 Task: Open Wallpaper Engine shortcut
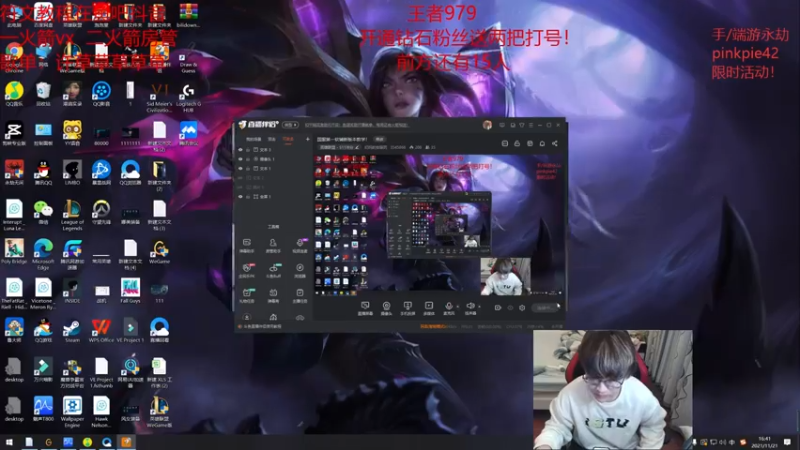(x=72, y=413)
